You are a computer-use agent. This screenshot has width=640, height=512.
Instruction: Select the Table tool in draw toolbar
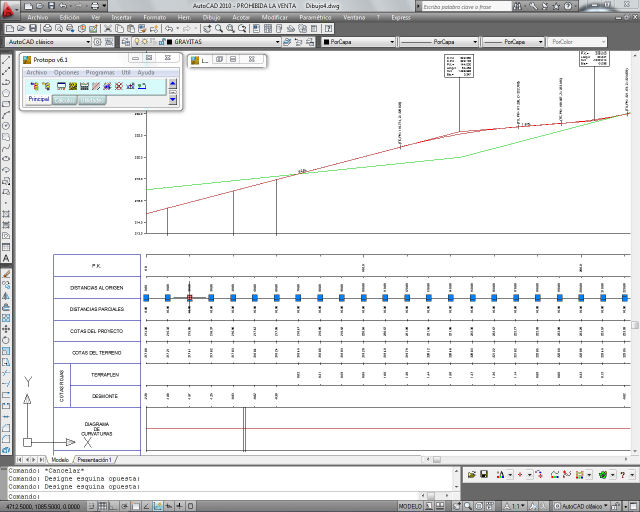[6, 247]
